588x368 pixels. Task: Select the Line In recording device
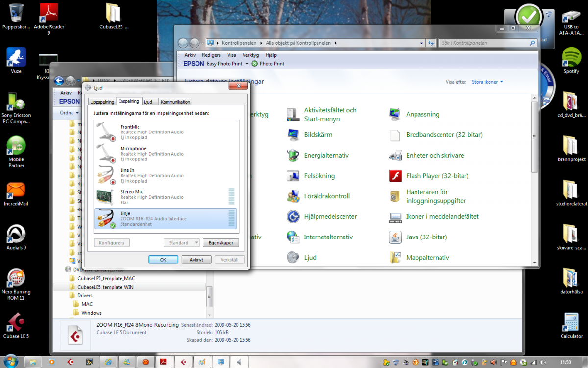[x=166, y=175]
